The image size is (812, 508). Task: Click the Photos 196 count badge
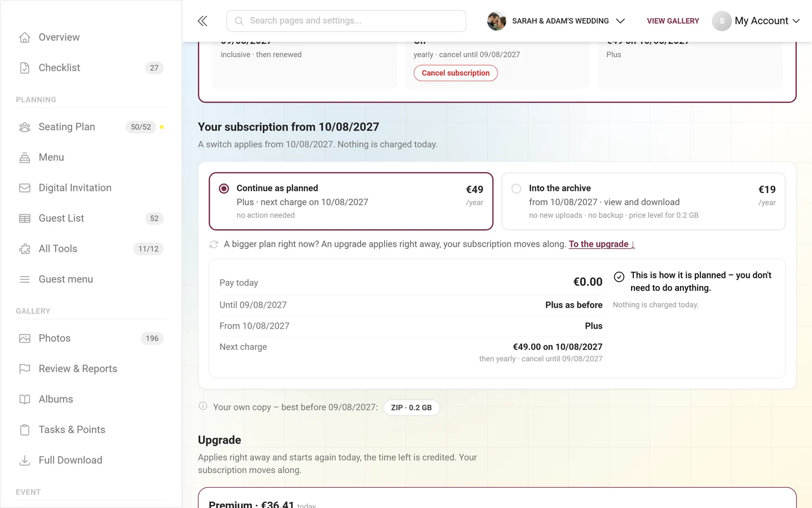(152, 339)
